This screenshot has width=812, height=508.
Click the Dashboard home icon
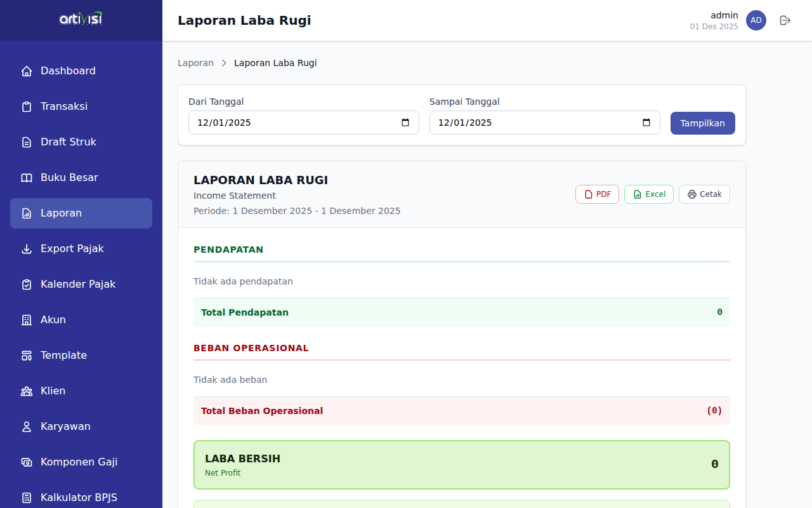pos(27,71)
